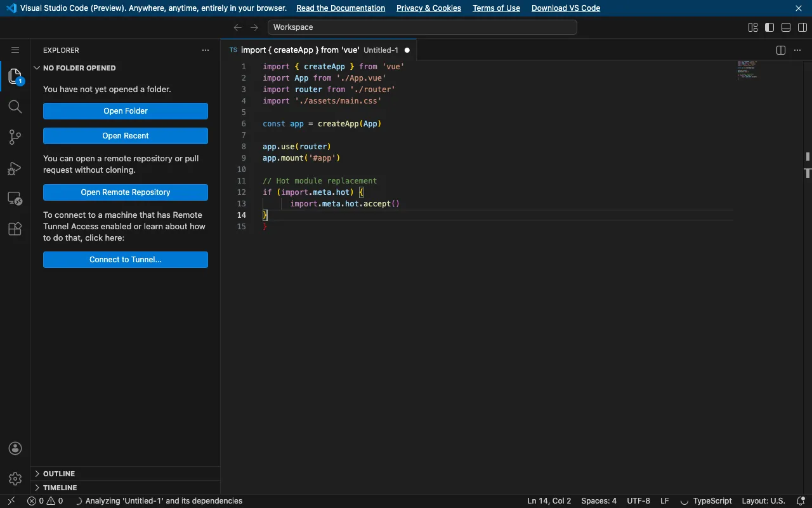Open the remote window indicator in status bar
This screenshot has height=508, width=812.
point(11,501)
